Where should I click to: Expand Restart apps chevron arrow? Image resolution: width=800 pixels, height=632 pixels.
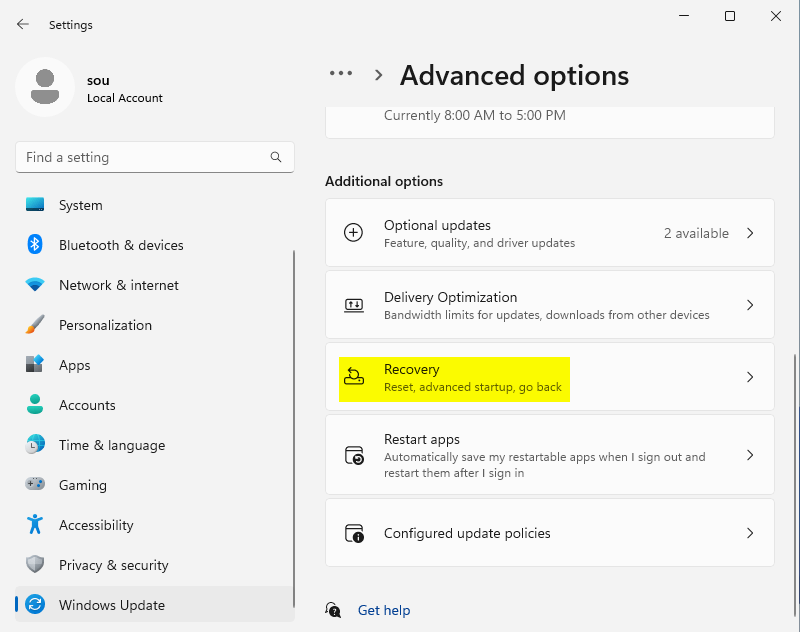[x=750, y=455]
